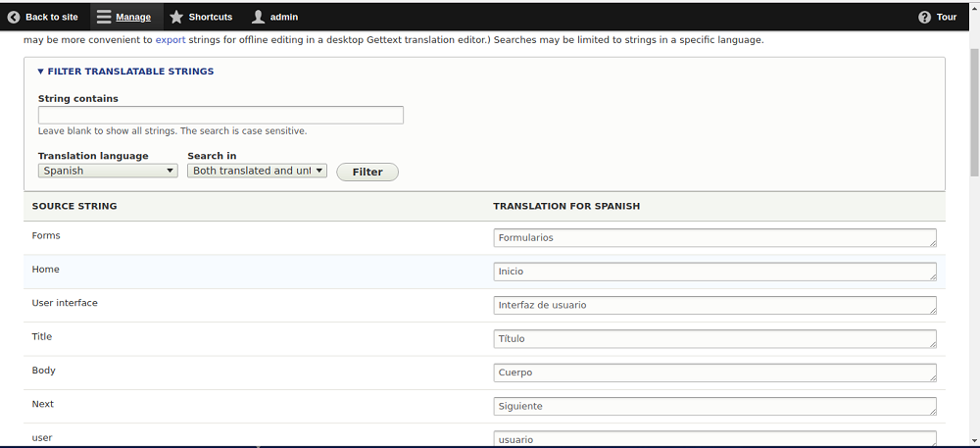Open the Shortcuts toolbar menu
Image resolution: width=980 pixels, height=448 pixels.
[210, 17]
